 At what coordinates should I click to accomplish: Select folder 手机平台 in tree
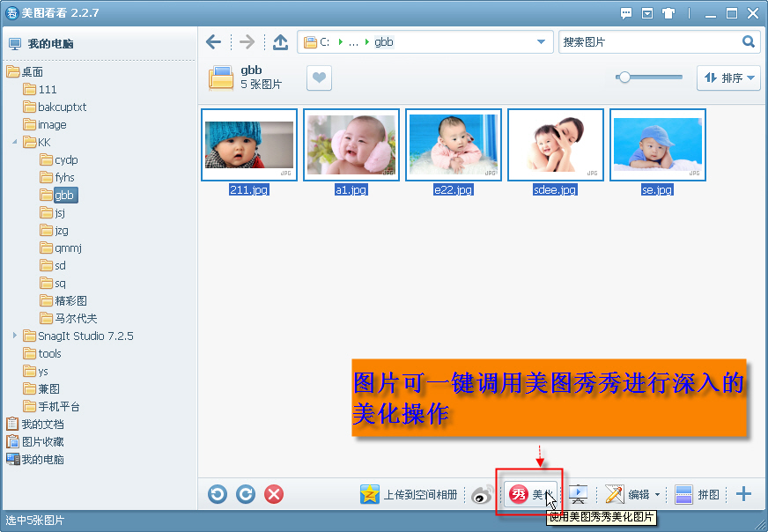click(x=51, y=407)
